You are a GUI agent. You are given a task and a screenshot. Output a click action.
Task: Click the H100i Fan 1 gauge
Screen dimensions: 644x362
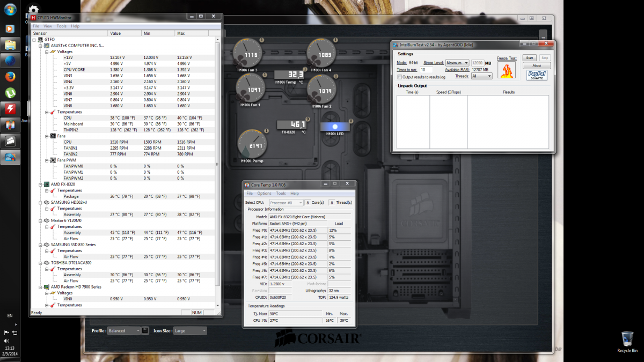point(251,89)
